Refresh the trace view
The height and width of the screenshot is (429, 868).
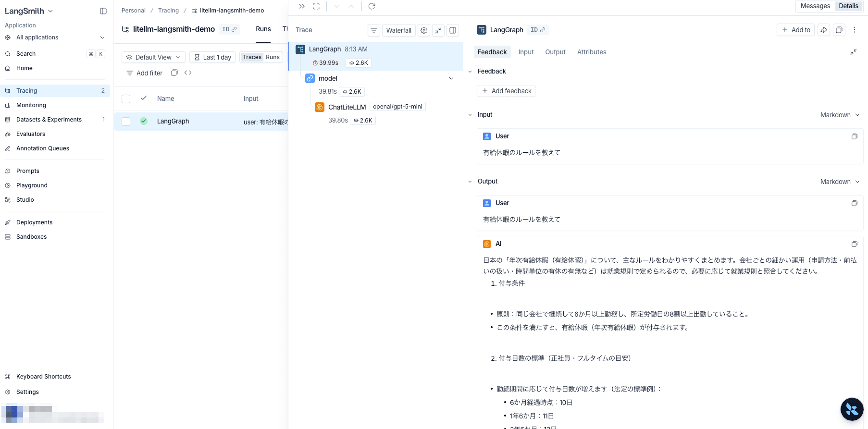[x=372, y=6]
